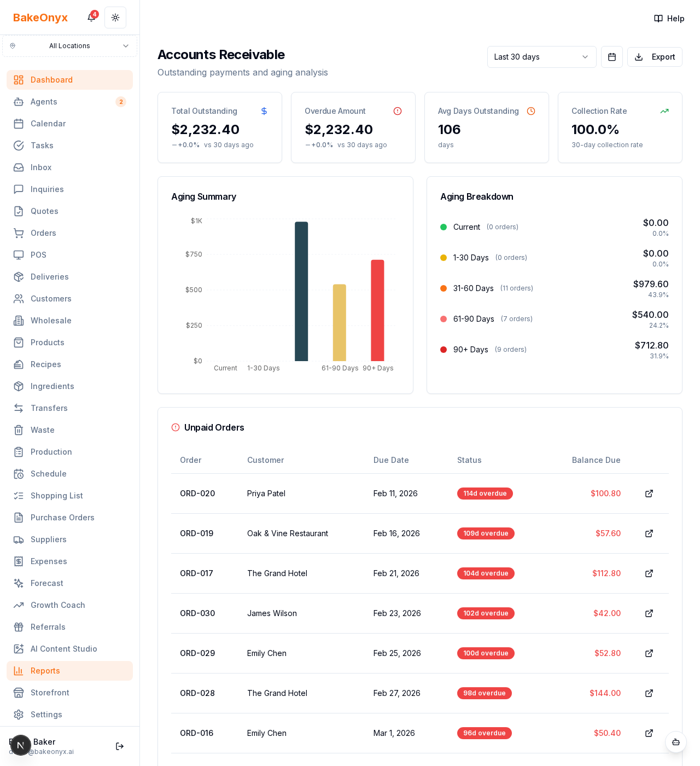Image resolution: width=700 pixels, height=766 pixels.
Task: Click the AI Content Studio icon
Action: (19, 649)
